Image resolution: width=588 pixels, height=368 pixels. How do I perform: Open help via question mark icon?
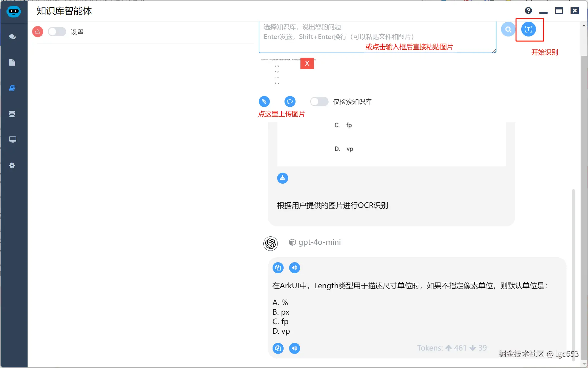(528, 11)
